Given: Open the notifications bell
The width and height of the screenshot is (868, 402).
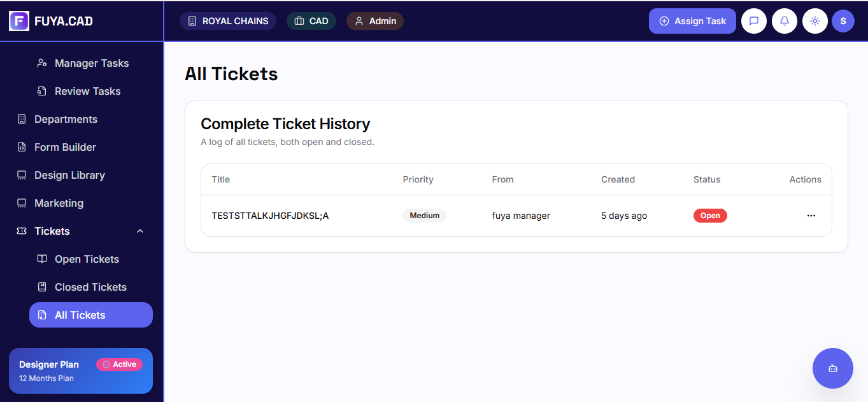Looking at the screenshot, I should coord(784,21).
